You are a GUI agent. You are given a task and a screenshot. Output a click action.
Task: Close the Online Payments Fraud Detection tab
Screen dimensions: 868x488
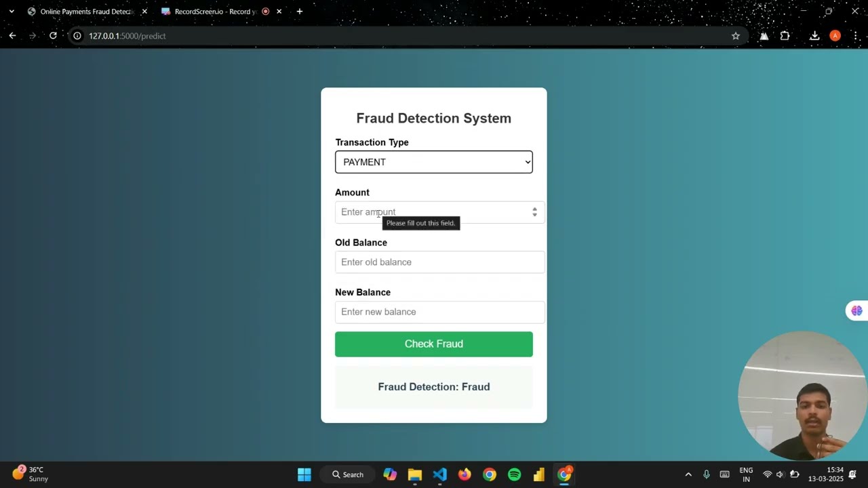144,12
